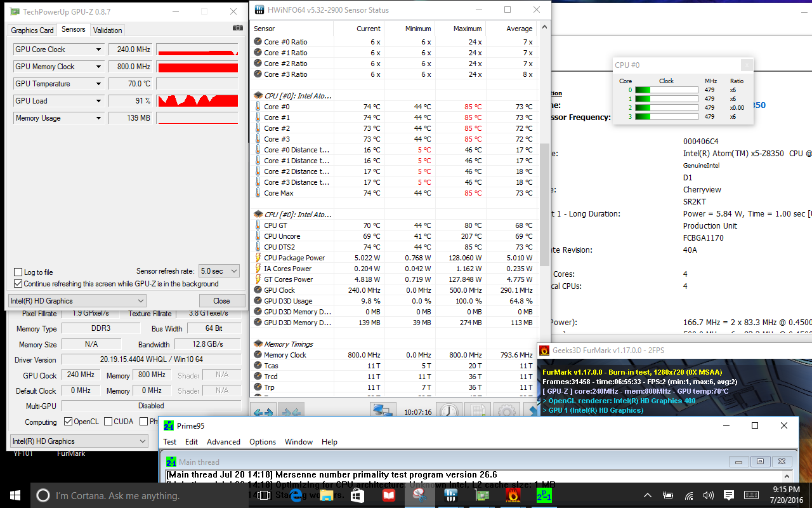Switch to the Graphics Card tab

pyautogui.click(x=32, y=30)
